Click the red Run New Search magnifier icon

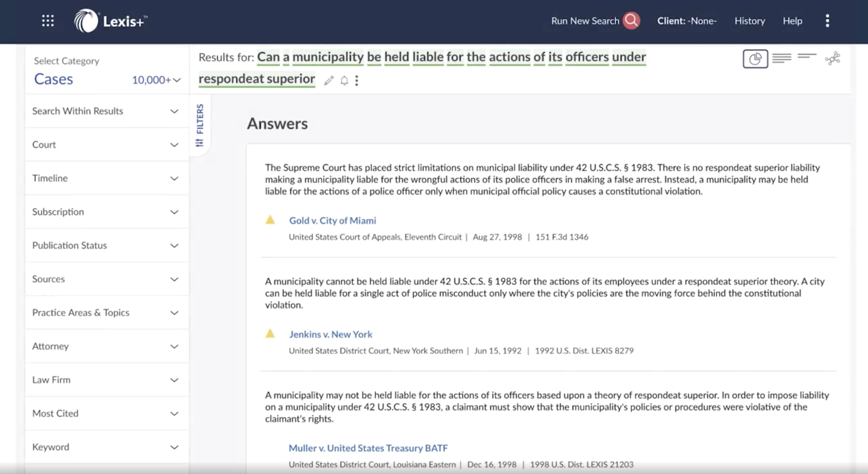point(631,21)
